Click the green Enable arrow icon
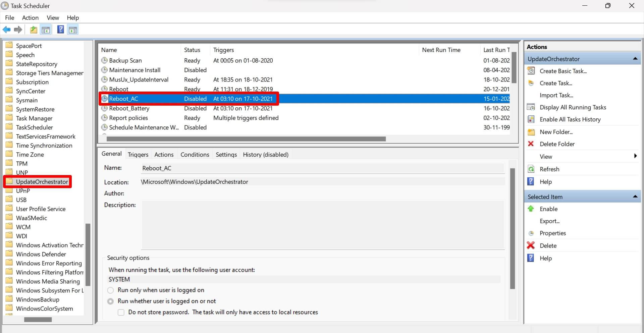This screenshot has height=333, width=644. (x=531, y=209)
